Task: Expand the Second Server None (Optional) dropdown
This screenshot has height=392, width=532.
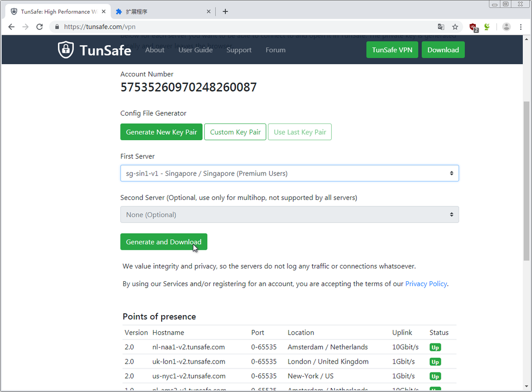Action: [x=290, y=215]
